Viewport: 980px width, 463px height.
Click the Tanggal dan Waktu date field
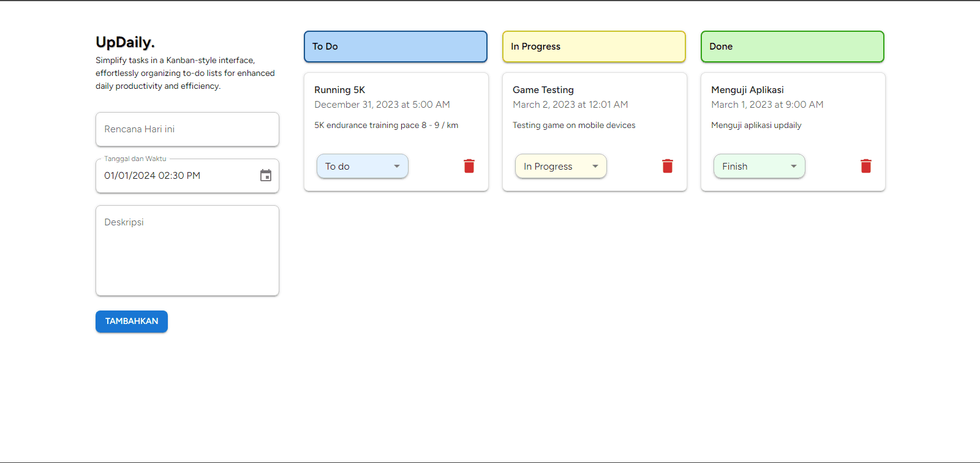(187, 176)
